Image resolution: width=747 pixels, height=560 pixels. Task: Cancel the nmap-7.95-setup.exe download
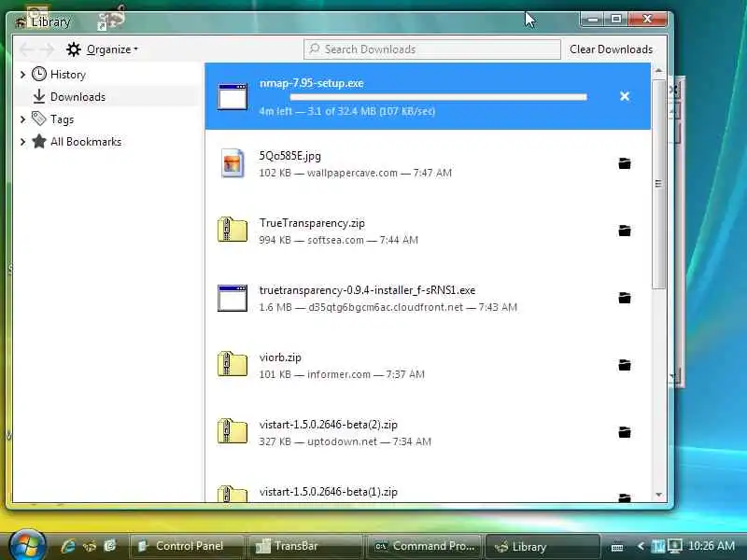click(x=625, y=96)
